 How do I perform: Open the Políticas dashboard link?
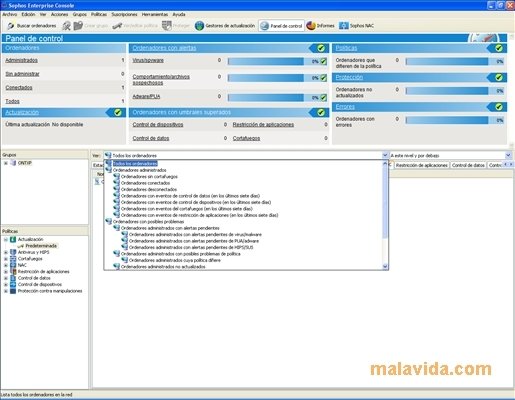(x=346, y=48)
